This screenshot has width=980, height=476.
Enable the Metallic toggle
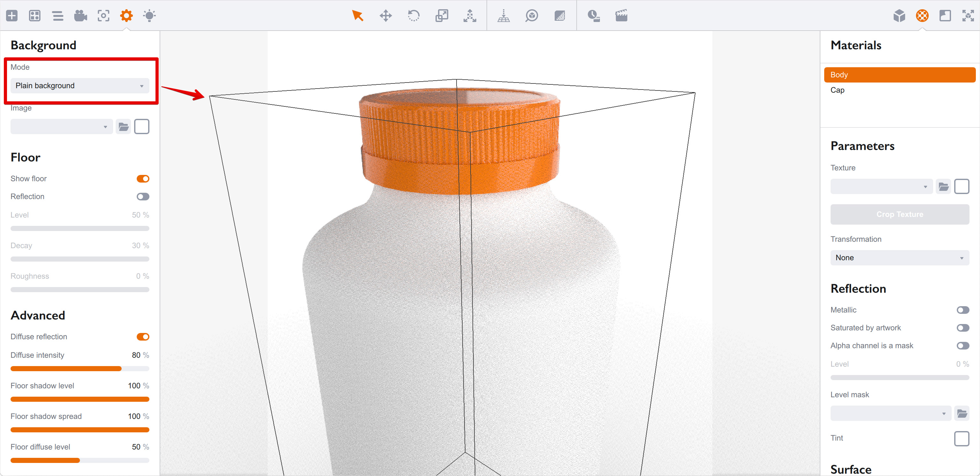[962, 310]
